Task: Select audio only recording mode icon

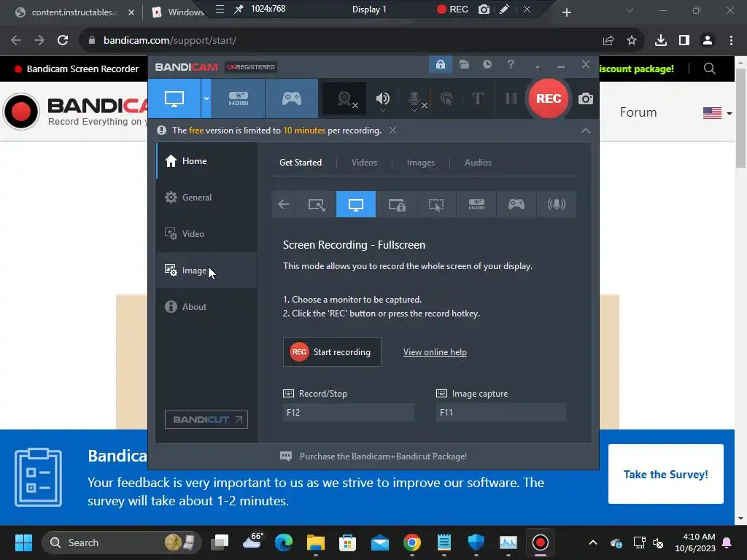Action: click(x=556, y=204)
